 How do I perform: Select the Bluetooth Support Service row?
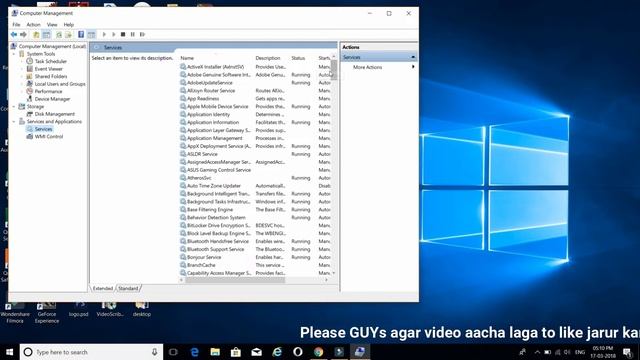point(255,249)
